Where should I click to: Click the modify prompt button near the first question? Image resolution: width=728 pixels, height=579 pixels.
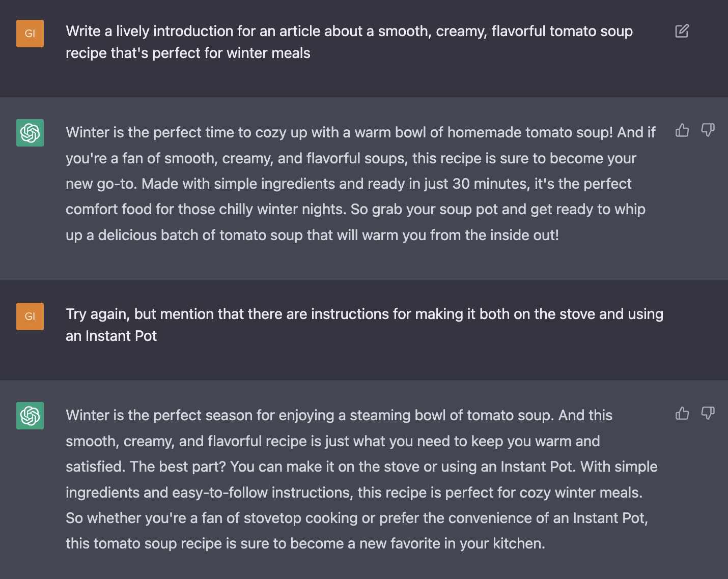682,32
